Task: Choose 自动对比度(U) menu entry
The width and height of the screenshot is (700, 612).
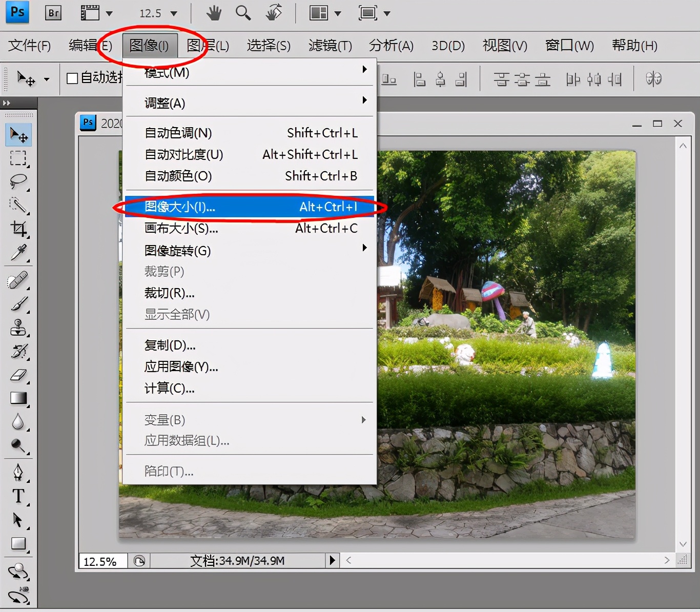Action: pos(250,154)
